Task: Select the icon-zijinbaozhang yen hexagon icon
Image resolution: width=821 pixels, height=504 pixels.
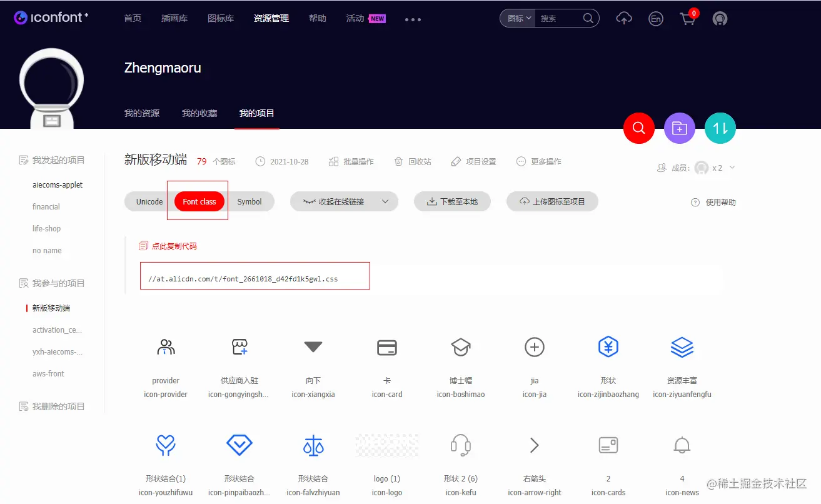Action: (x=608, y=346)
